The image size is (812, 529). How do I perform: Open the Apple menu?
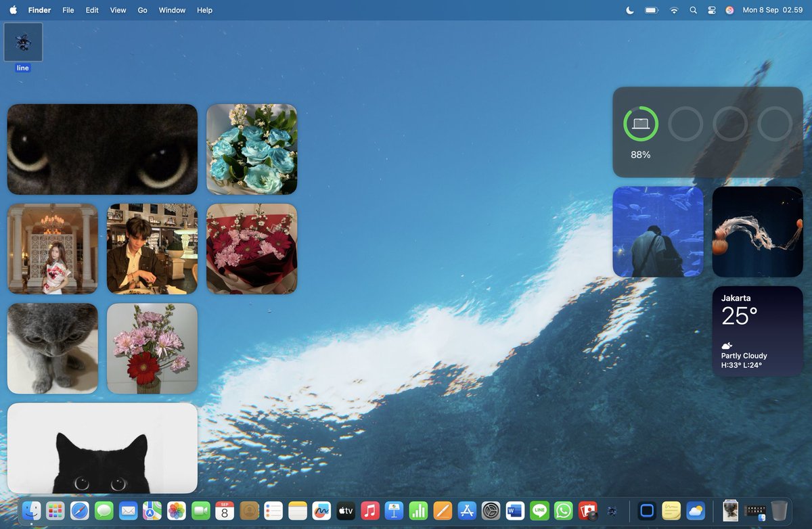tap(13, 10)
